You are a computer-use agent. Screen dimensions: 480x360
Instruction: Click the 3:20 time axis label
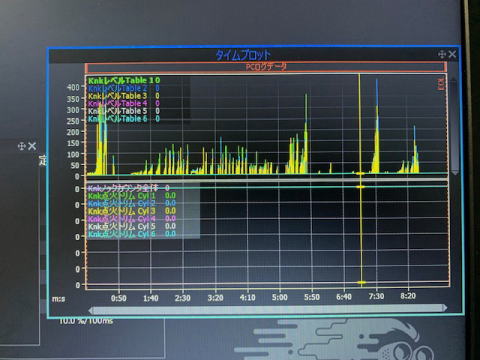click(215, 297)
